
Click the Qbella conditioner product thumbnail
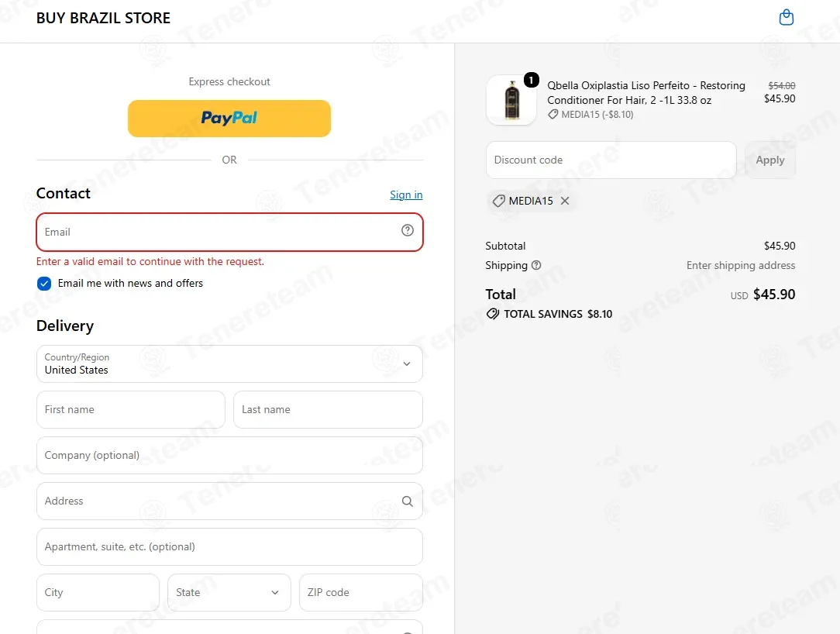[511, 100]
